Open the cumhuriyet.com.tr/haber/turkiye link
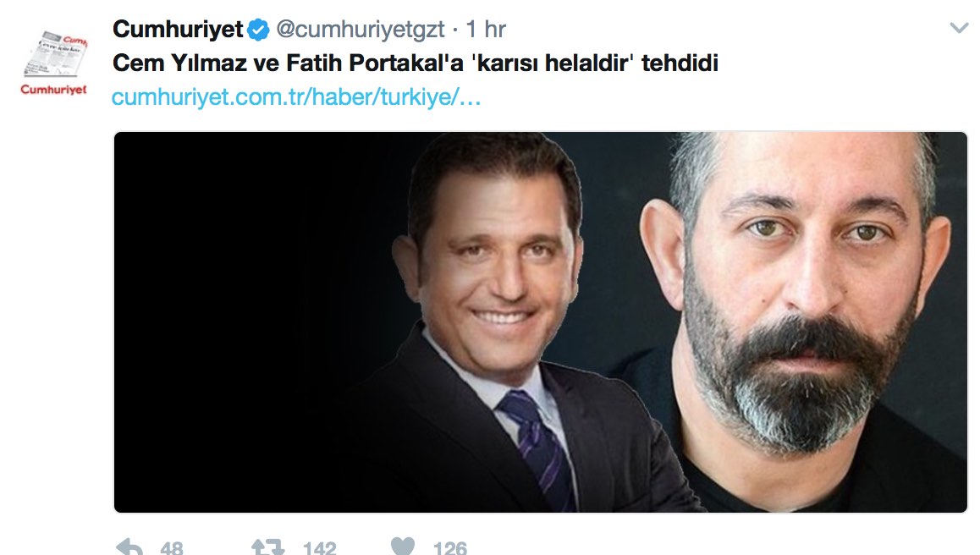The height and width of the screenshot is (555, 980). point(296,97)
